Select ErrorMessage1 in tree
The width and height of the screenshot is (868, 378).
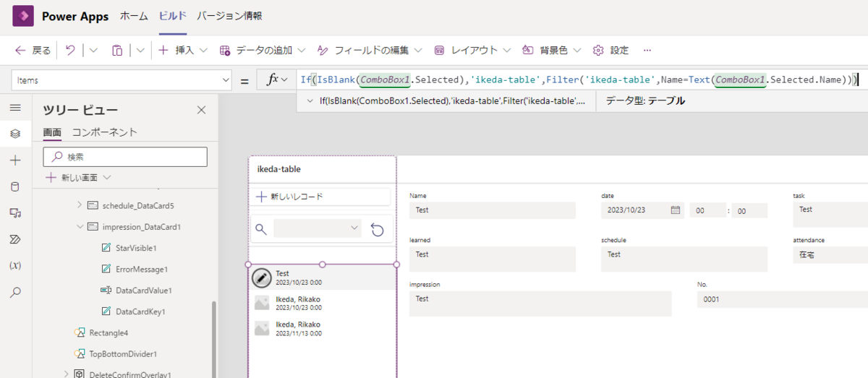141,269
